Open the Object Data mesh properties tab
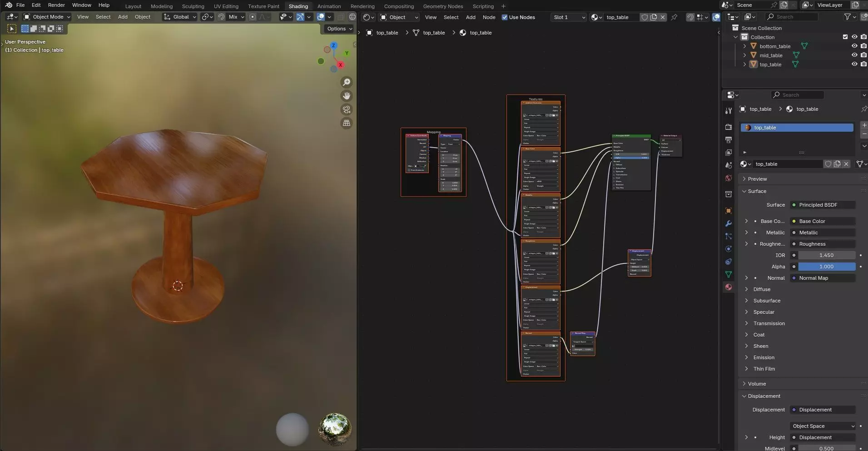The height and width of the screenshot is (451, 868). (x=729, y=274)
